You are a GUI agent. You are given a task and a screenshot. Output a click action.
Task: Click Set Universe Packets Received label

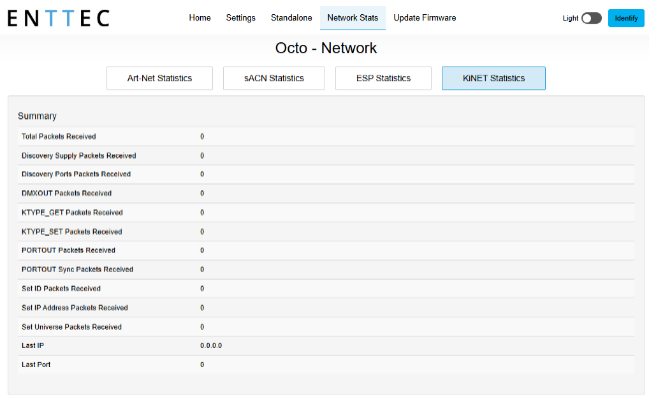click(x=72, y=327)
